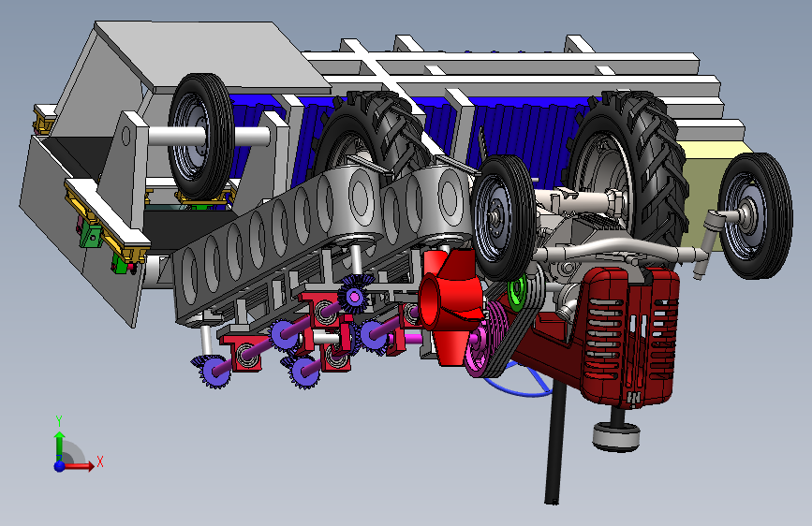Select the small wheel beside the red funnel
The height and width of the screenshot is (526, 812).
503,217
